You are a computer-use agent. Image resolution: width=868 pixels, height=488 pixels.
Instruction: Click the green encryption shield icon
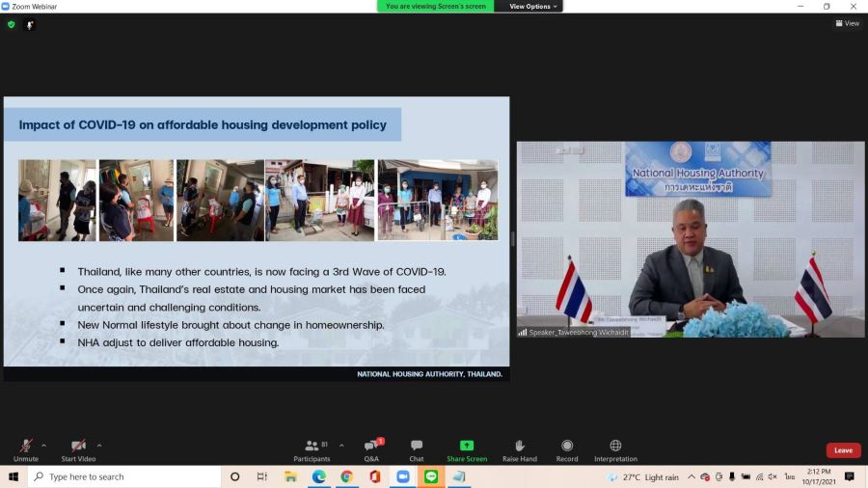12,24
